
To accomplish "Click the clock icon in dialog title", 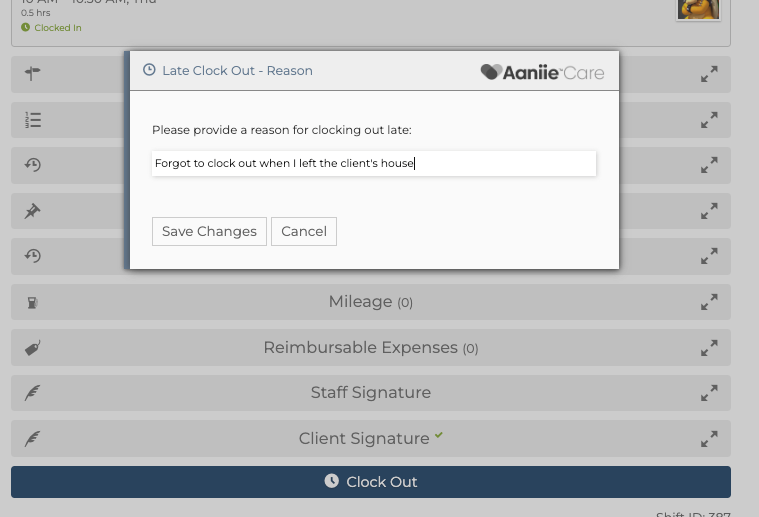I will [x=149, y=71].
